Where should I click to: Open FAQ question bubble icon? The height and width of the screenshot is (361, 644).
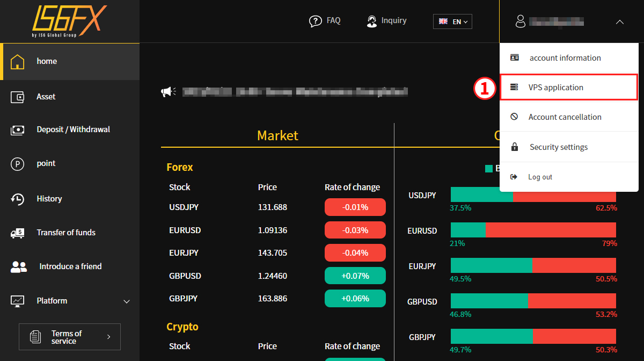point(316,21)
